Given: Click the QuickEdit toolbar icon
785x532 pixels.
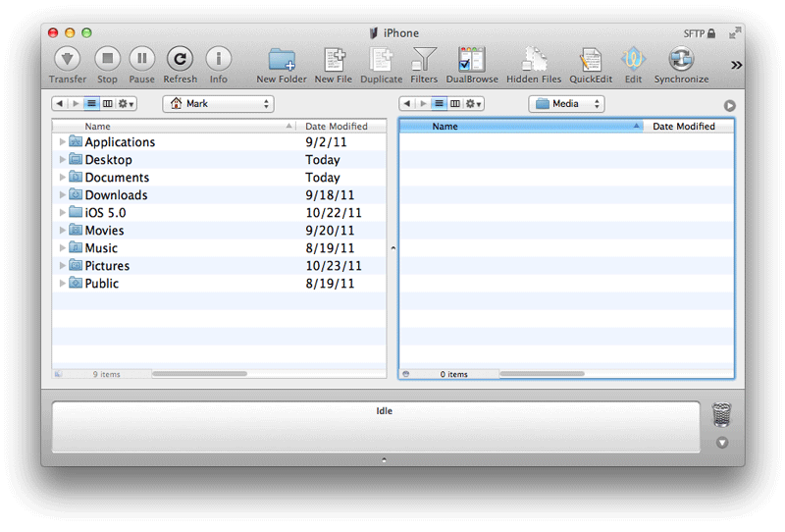Looking at the screenshot, I should 590,60.
